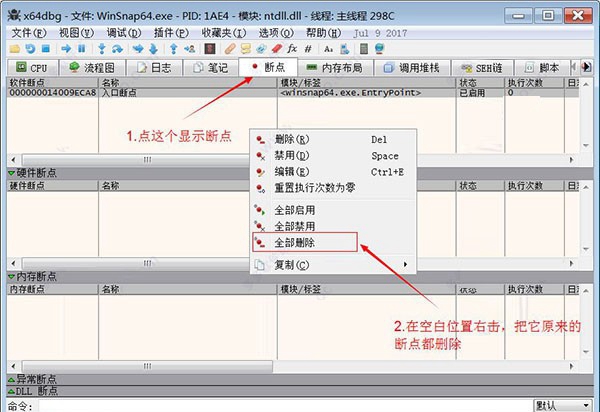The height and width of the screenshot is (412, 600).
Task: Step over with the curved arrow icon
Action: click(117, 49)
